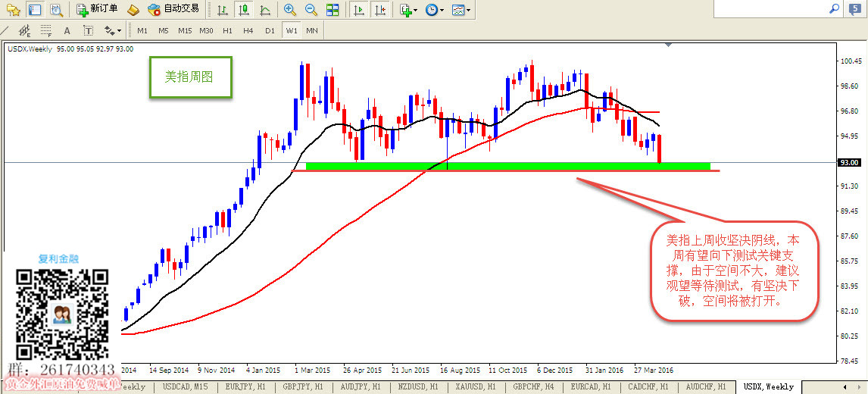868x394 pixels.
Task: Click the 27 Mar 2016 date label
Action: pos(654,370)
